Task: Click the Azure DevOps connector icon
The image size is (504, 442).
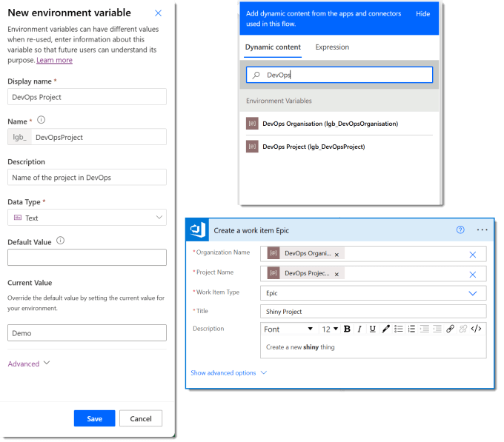Action: tap(198, 230)
